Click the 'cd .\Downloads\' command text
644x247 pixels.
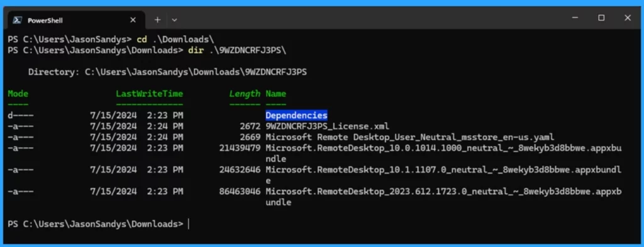coord(175,40)
